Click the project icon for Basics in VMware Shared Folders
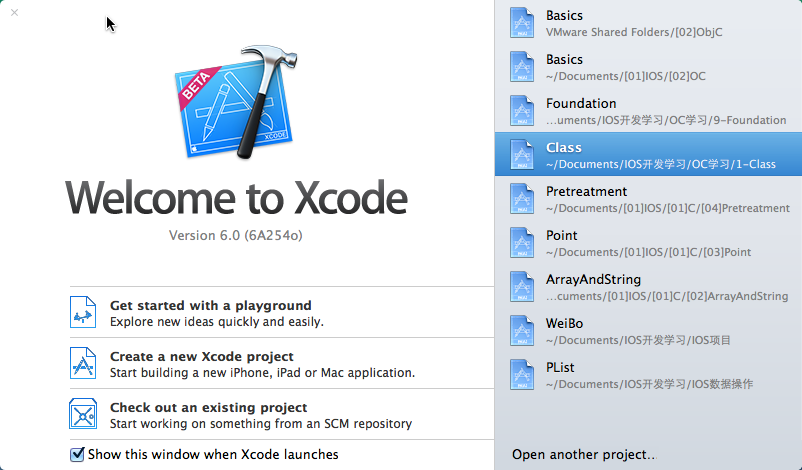802x470 pixels. 522,23
